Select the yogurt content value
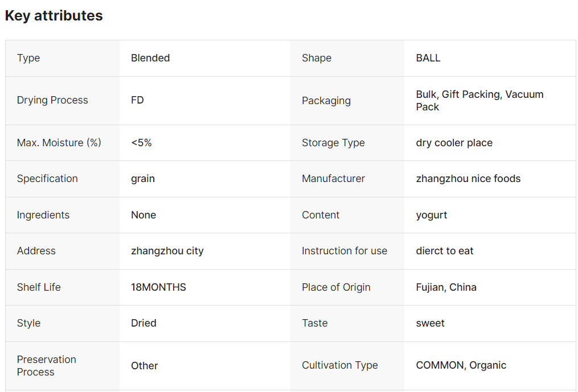The image size is (578, 392). tap(431, 215)
